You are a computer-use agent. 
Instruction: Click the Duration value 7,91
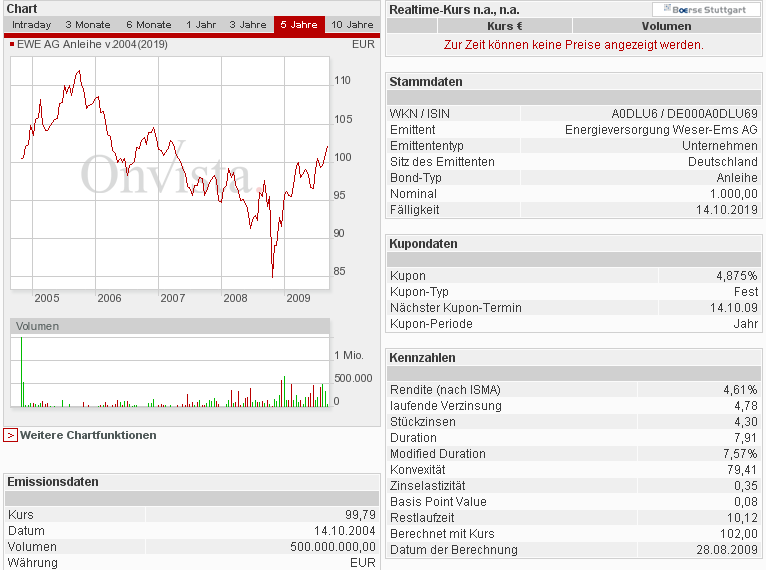tap(745, 438)
